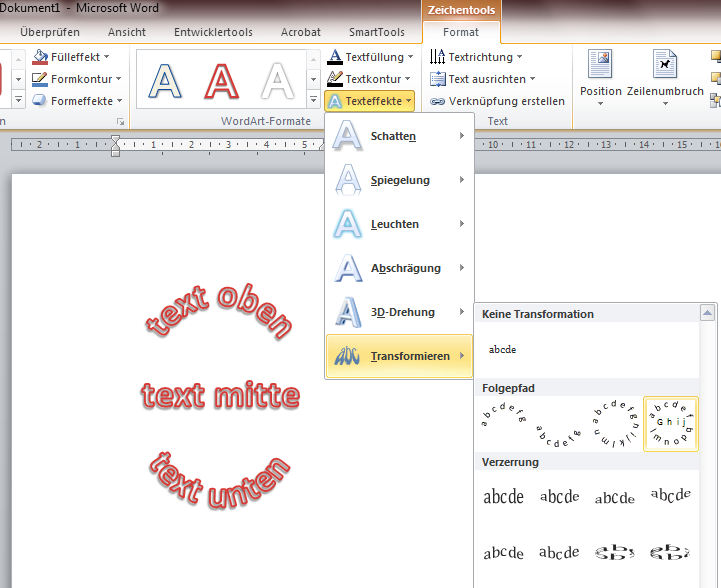Viewport: 721px width, 588px height.
Task: Open the 3D-Drehung rotation submenu
Action: click(400, 312)
